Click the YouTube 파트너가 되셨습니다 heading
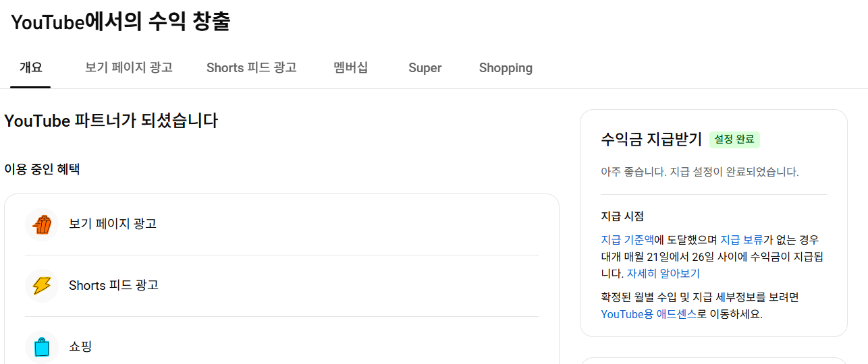868x364 pixels. coord(111,121)
